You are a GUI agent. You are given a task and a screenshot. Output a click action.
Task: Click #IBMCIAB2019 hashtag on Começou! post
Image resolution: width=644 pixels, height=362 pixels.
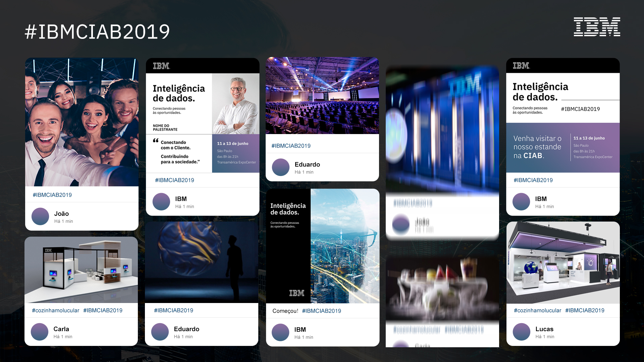point(321,311)
